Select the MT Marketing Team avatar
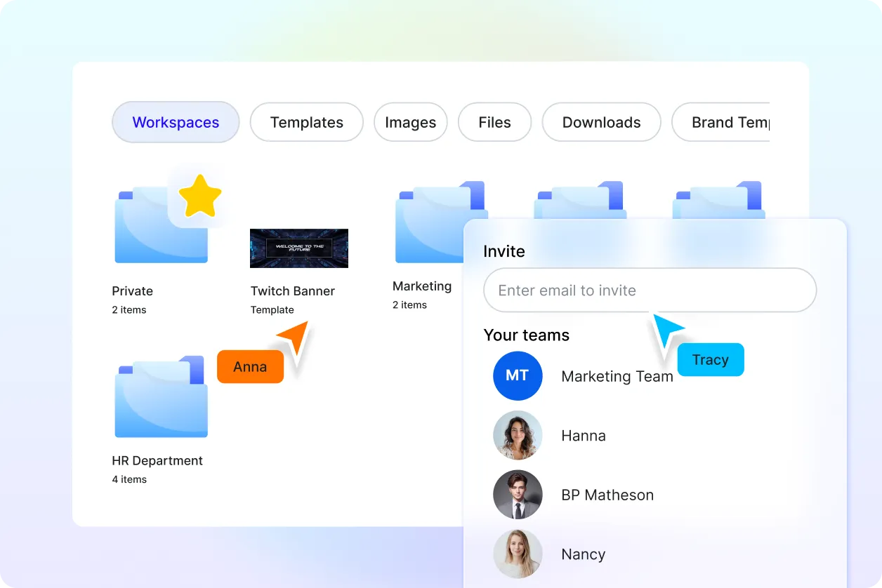This screenshot has height=588, width=882. (x=518, y=376)
